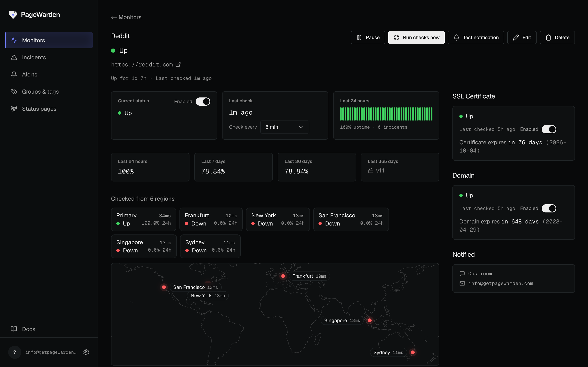
Task: Click the lock icon in Last 365 days
Action: (x=371, y=171)
